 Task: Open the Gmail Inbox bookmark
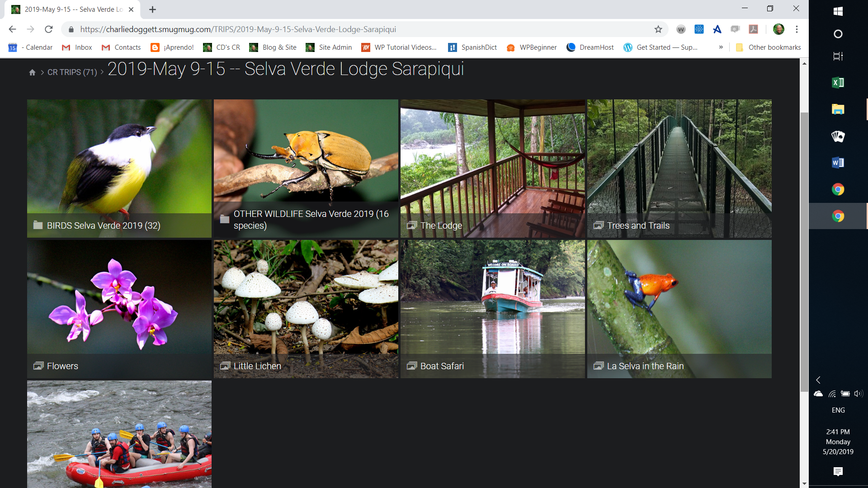77,47
